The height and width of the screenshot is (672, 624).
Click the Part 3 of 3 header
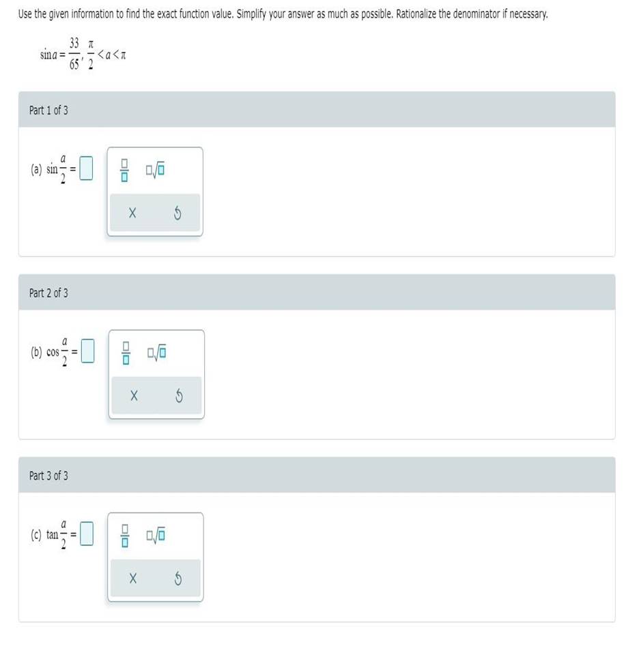click(x=48, y=476)
